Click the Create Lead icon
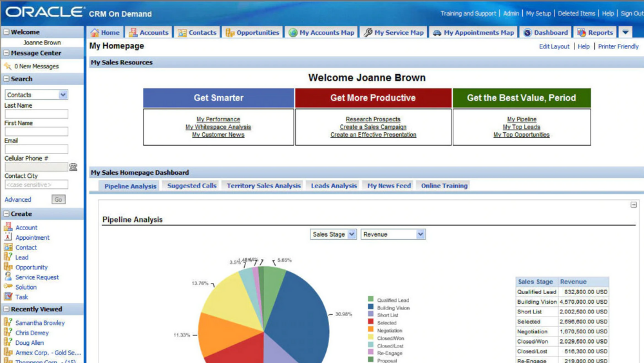The height and width of the screenshot is (363, 644). (8, 257)
